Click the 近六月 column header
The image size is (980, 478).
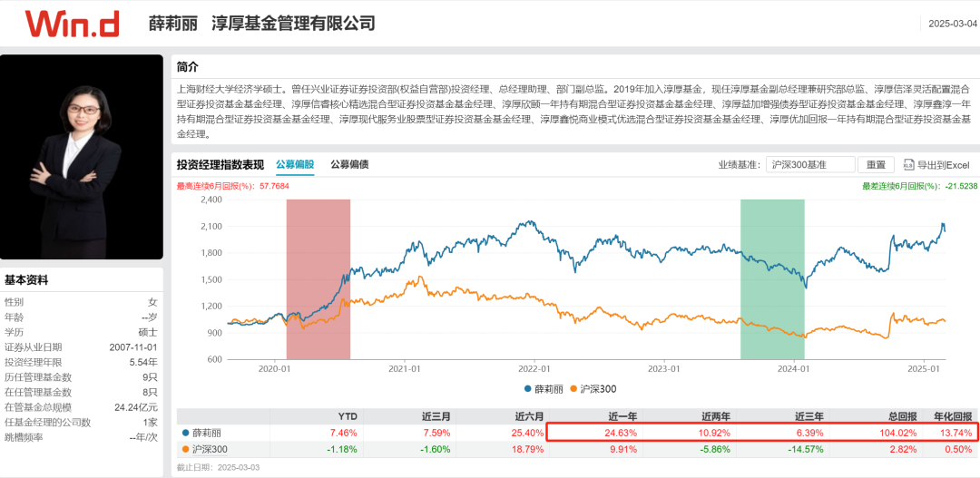pos(528,415)
